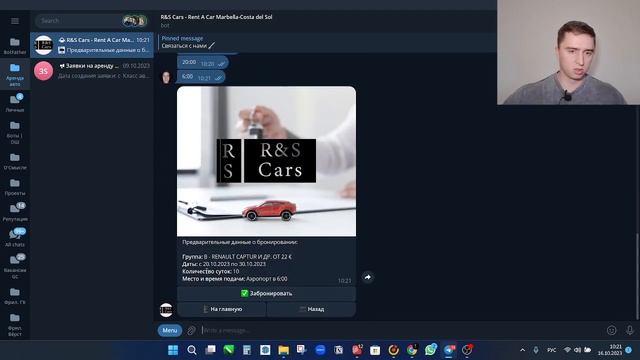Forward the booking message with arrow icon
Screen dimensions: 640x360
click(x=367, y=277)
